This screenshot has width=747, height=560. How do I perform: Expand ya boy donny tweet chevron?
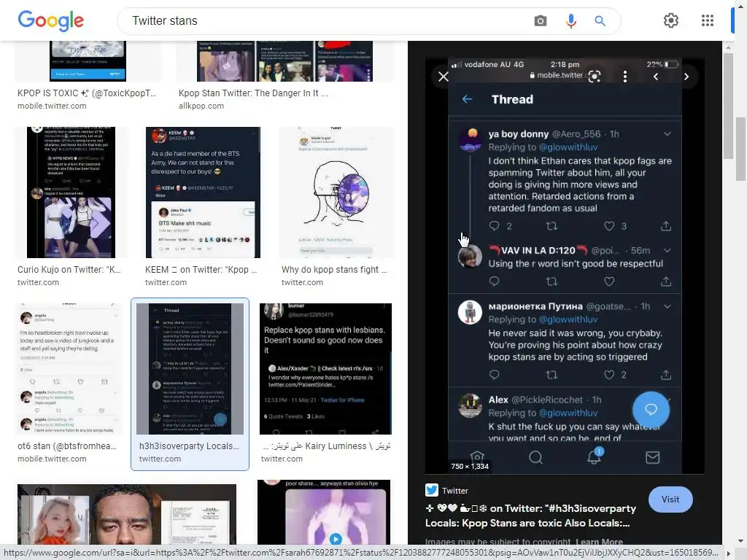click(x=667, y=134)
